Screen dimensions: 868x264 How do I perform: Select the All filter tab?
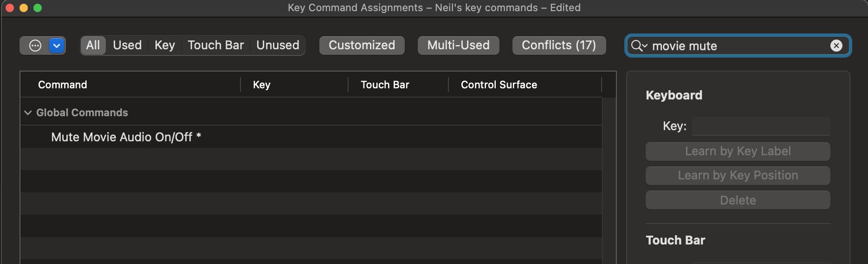pyautogui.click(x=93, y=45)
